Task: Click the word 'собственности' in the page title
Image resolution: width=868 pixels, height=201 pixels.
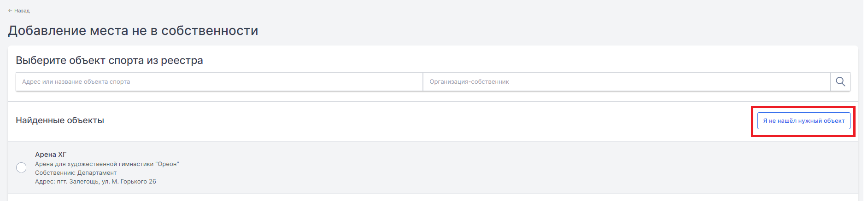Action: coord(210,30)
